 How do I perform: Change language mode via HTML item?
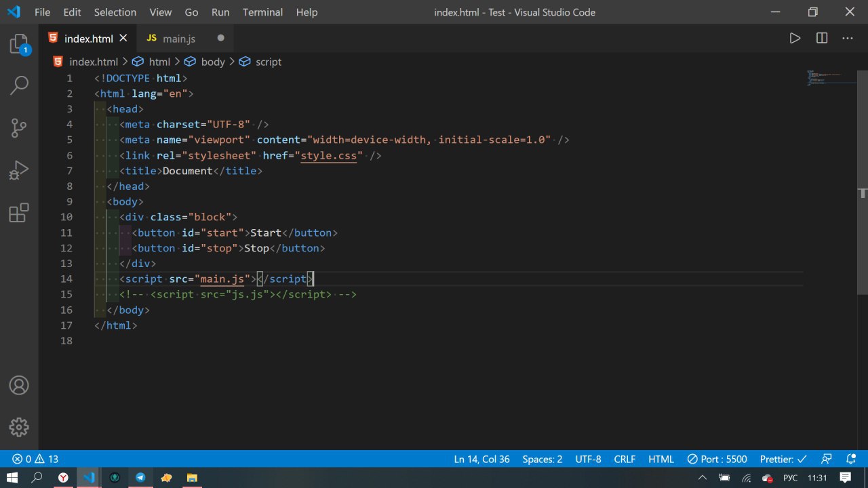[661, 459]
